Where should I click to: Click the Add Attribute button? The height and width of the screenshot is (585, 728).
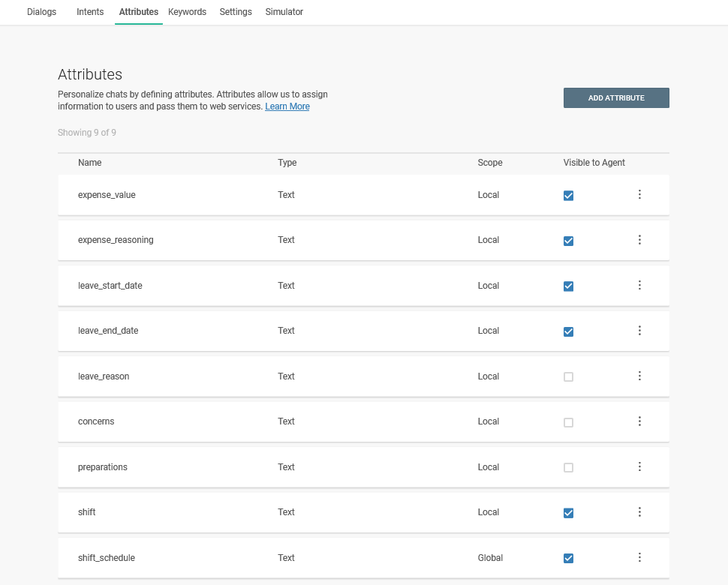click(x=616, y=98)
